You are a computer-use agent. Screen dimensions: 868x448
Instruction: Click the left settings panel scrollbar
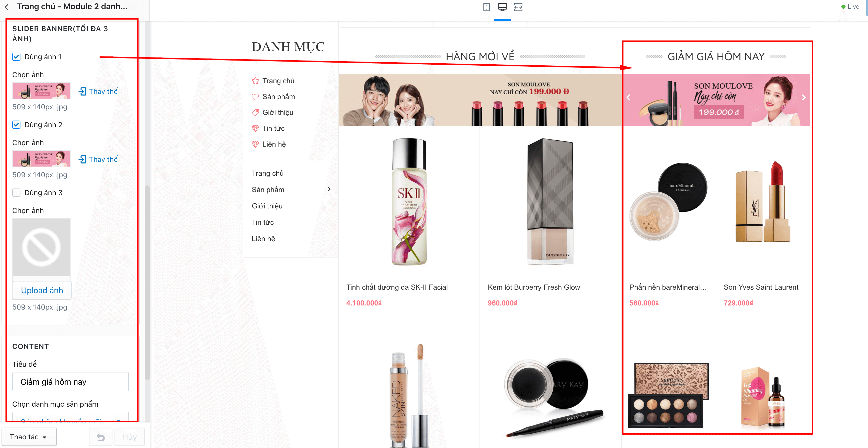click(147, 282)
